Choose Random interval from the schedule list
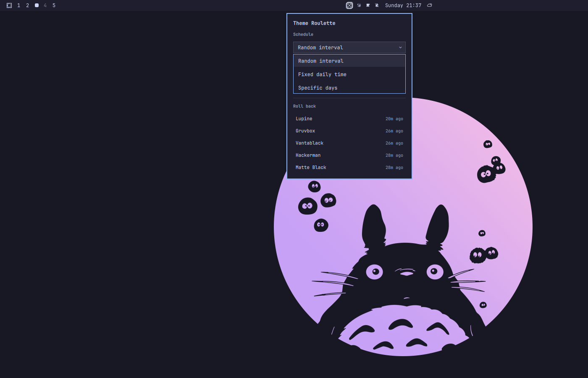Screen dimensions: 588x378 pos(349,61)
